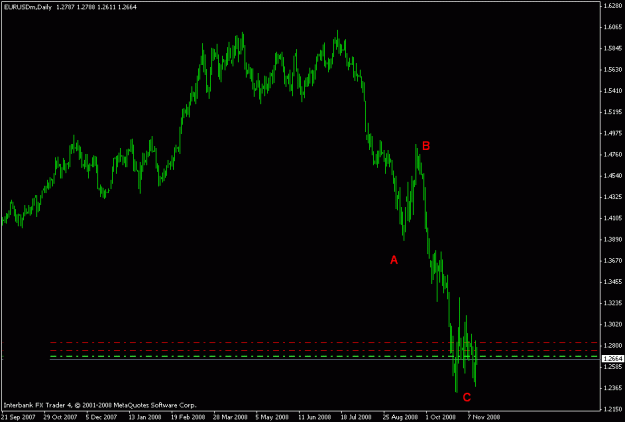Click the 5 May 2008 date label
The width and height of the screenshot is (625, 422).
(272, 417)
